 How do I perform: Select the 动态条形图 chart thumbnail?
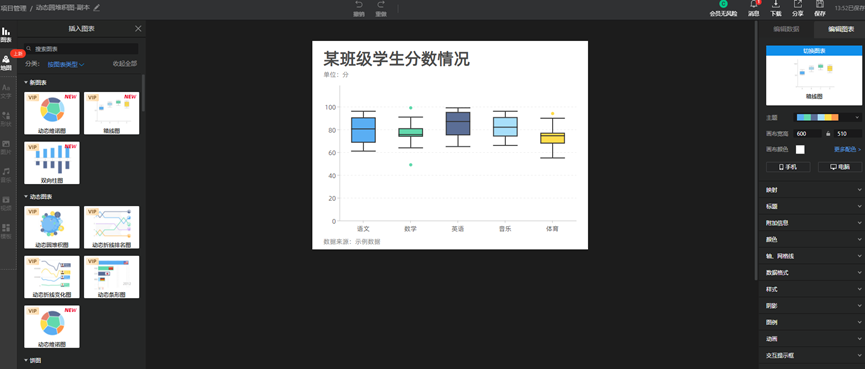[x=111, y=277]
